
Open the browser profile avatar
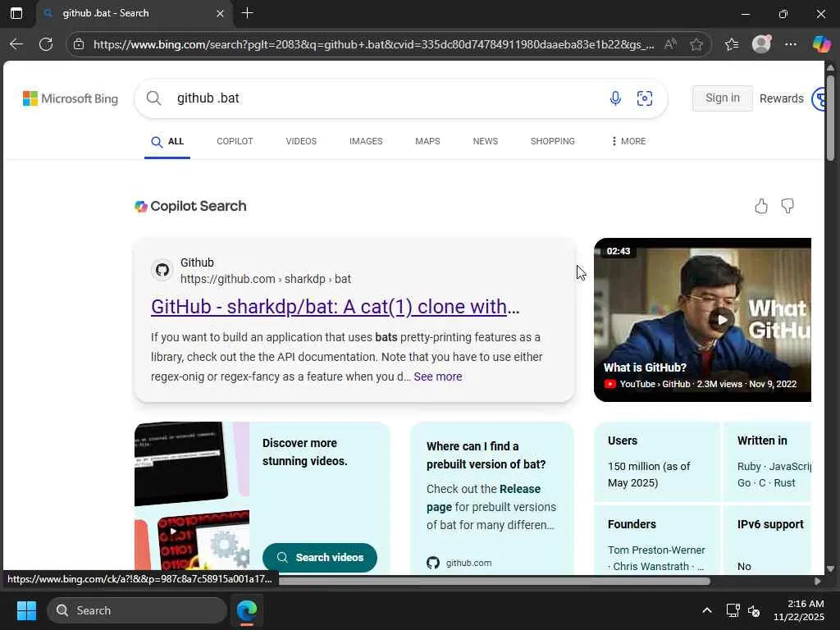pos(761,44)
